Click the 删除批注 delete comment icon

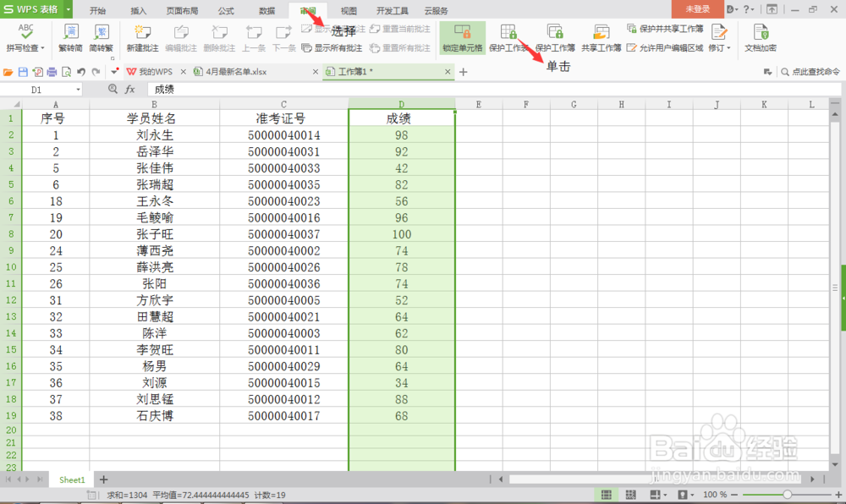click(219, 34)
